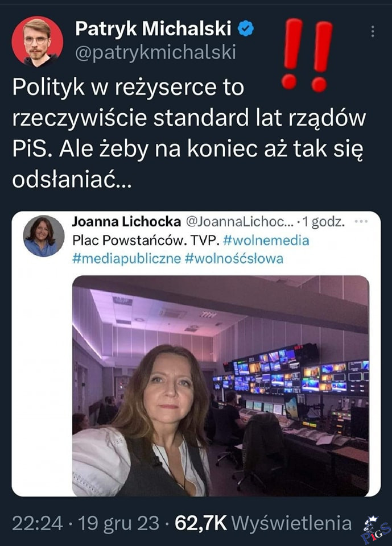Click the 62,7K Wyświetlenia view count
Viewport: 392px width, 546px height.
tap(263, 523)
